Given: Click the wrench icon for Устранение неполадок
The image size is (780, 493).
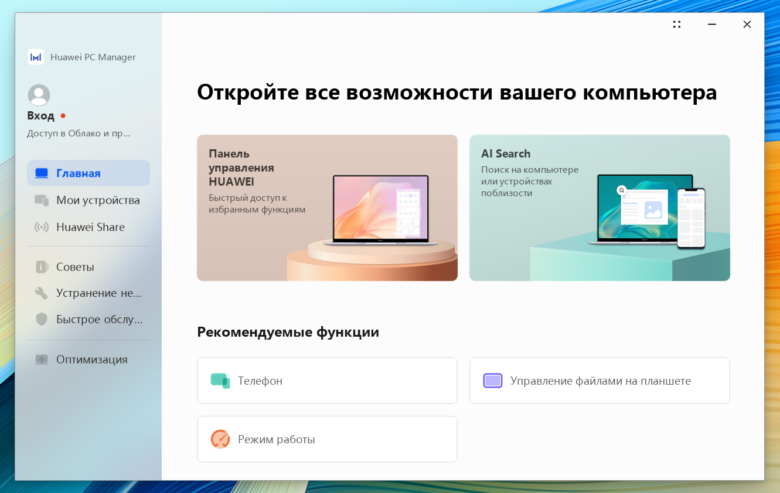Looking at the screenshot, I should click(x=42, y=293).
